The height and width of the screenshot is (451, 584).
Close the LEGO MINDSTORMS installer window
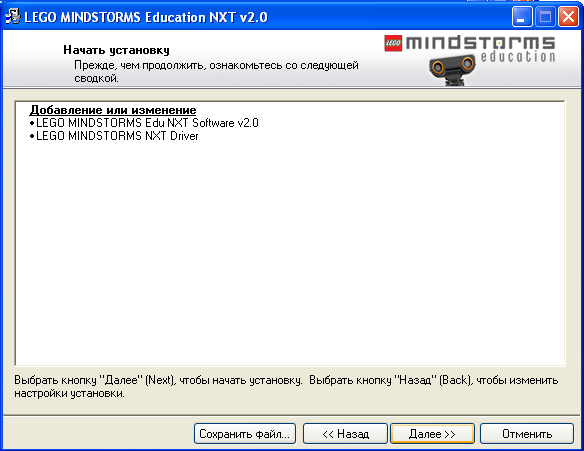coord(568,17)
